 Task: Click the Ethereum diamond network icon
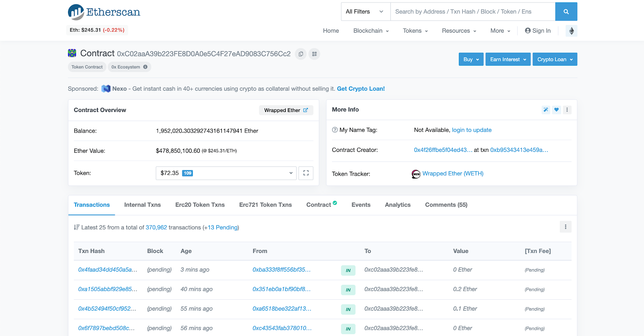click(x=571, y=31)
